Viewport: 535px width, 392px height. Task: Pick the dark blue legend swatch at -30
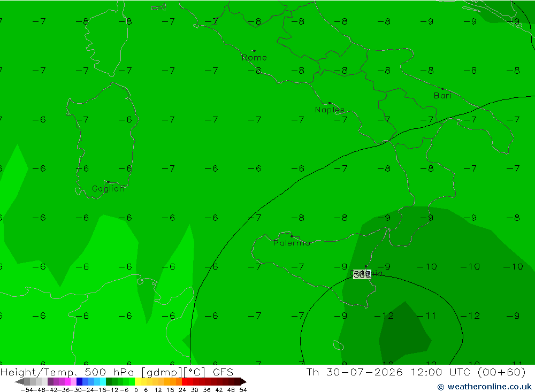point(80,381)
